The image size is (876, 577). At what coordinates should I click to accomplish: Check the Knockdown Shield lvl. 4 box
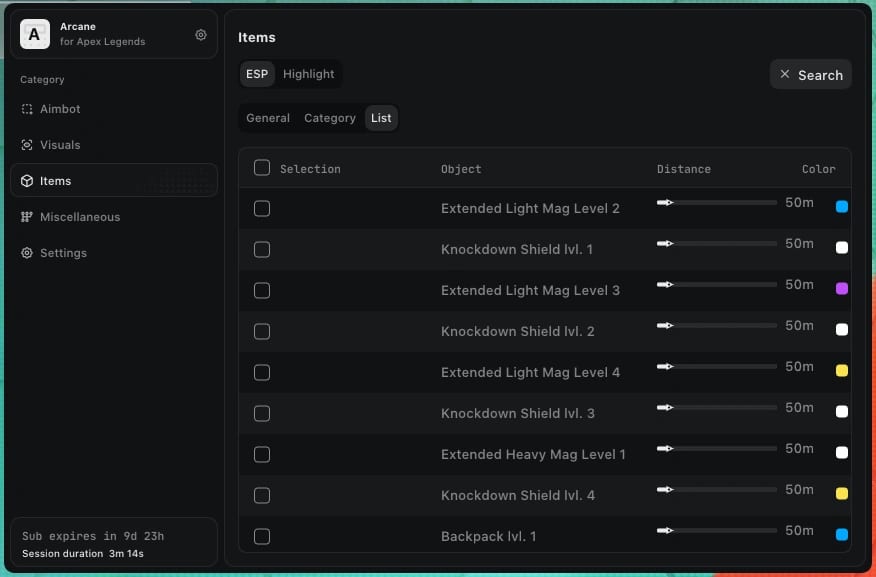262,495
